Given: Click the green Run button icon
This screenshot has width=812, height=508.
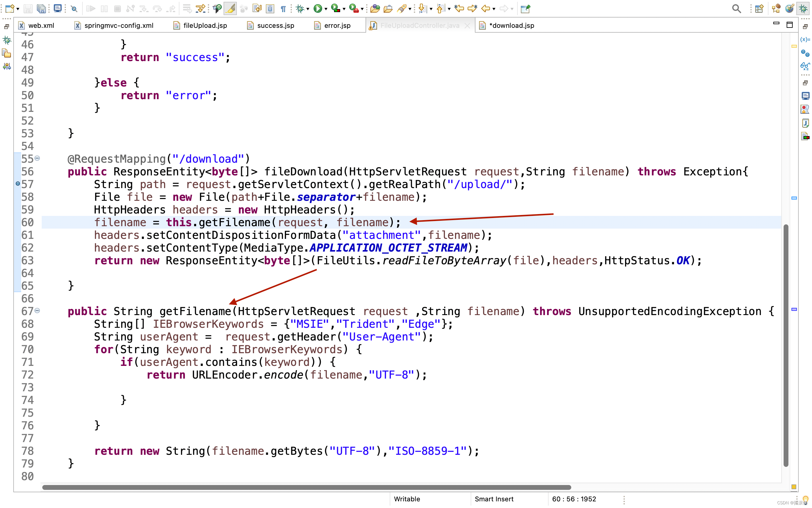Looking at the screenshot, I should tap(317, 8).
